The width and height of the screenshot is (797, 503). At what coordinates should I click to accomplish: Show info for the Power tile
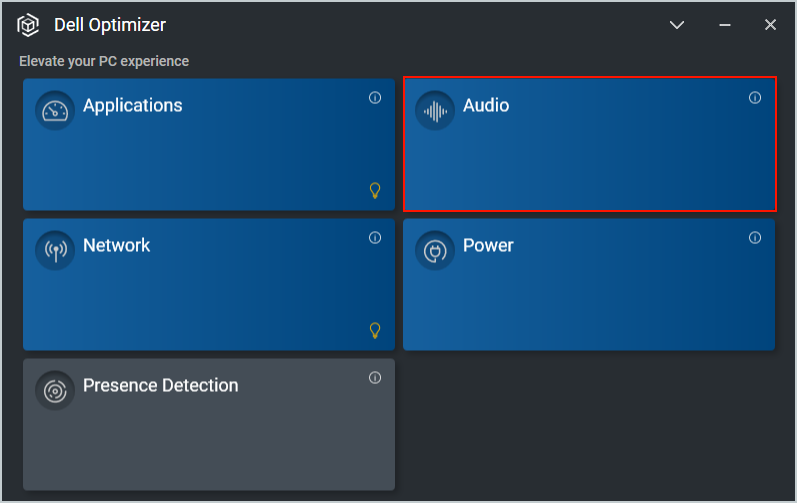click(x=755, y=238)
